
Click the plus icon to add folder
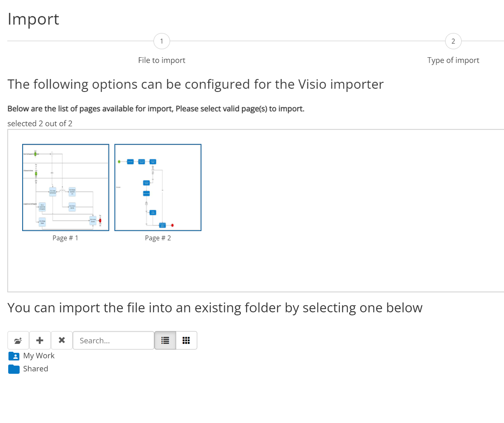tap(40, 340)
